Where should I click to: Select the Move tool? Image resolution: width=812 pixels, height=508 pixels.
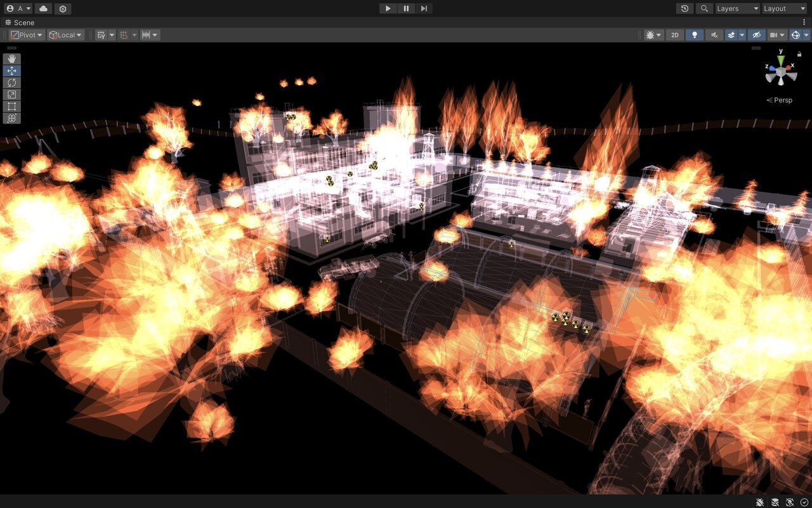click(12, 71)
